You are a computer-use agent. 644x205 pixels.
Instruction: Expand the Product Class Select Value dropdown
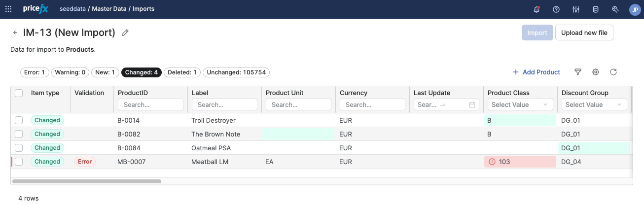(x=520, y=104)
